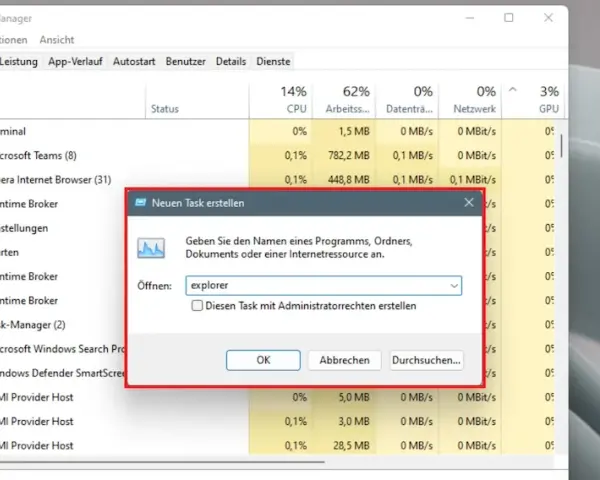Select the Microsoft Windows Search process row

pyautogui.click(x=62, y=349)
